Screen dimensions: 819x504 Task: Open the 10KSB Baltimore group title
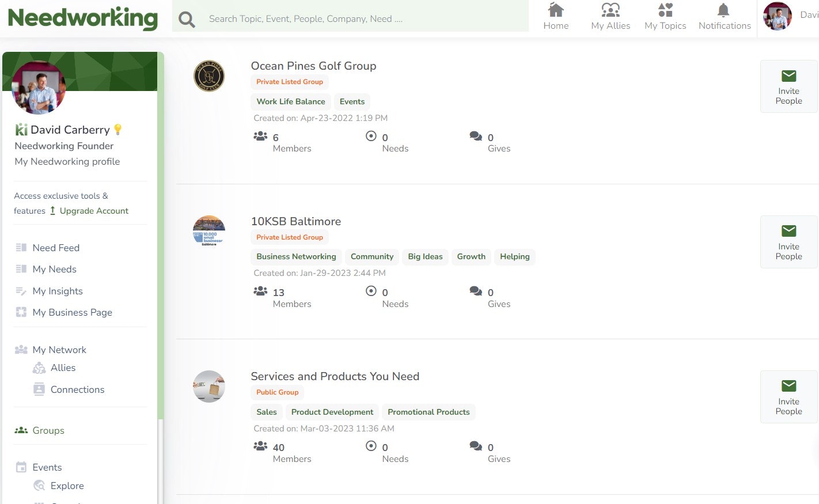click(x=296, y=221)
